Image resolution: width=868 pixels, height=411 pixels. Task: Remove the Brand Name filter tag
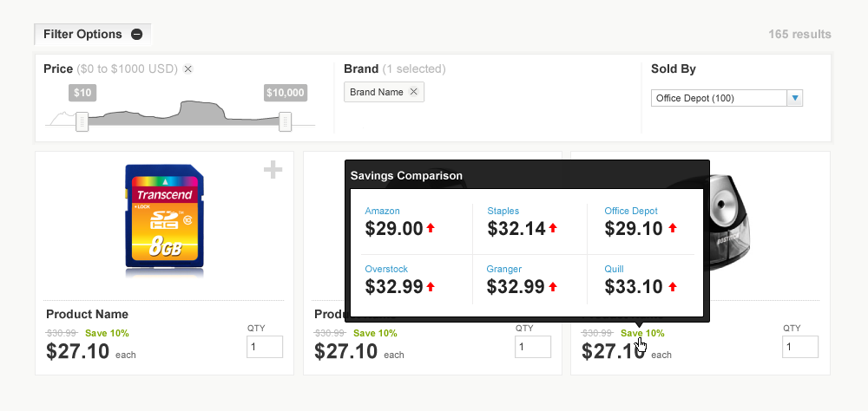pos(413,92)
